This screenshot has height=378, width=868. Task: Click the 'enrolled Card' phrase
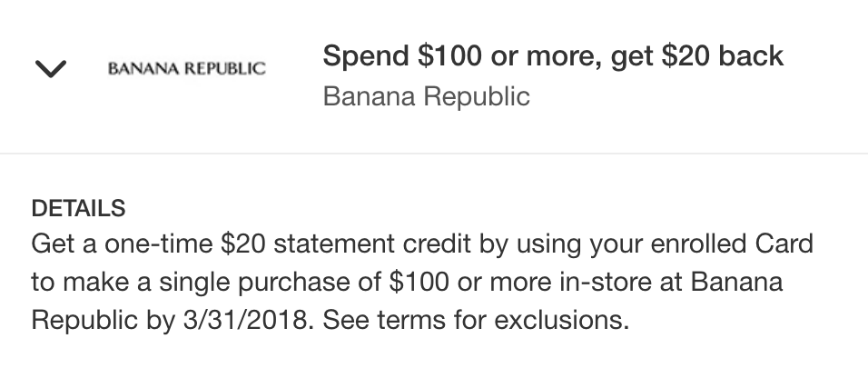point(731,244)
